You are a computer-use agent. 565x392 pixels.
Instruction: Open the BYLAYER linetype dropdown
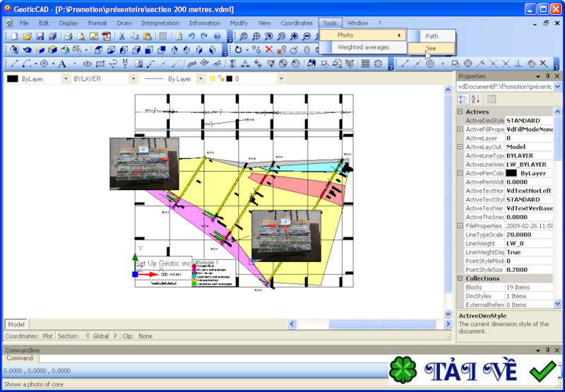[132, 79]
